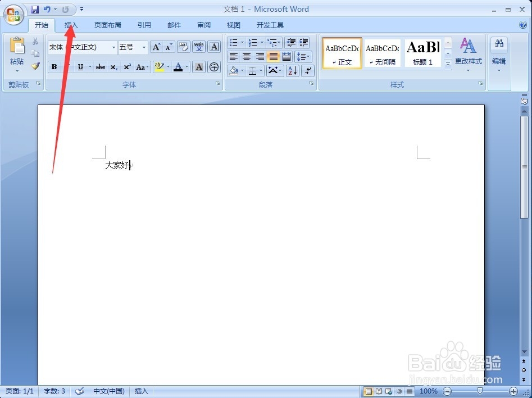Justify text alignment
Viewport: 532px width, 398px height.
tap(273, 56)
